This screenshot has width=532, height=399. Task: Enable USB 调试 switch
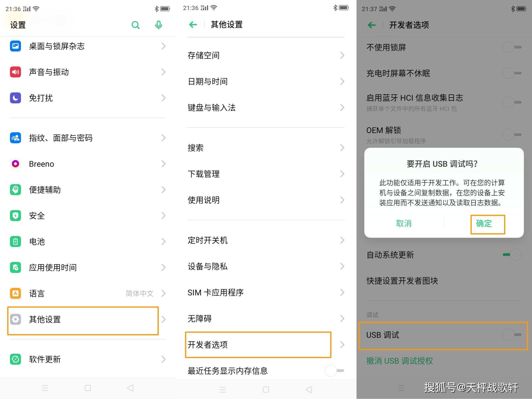(x=512, y=335)
